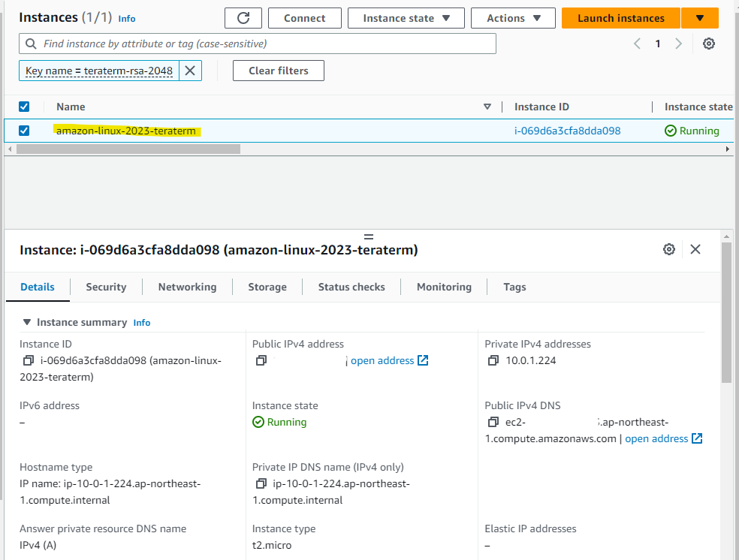This screenshot has width=739, height=560.
Task: Switch to the Security tab
Action: tap(105, 287)
